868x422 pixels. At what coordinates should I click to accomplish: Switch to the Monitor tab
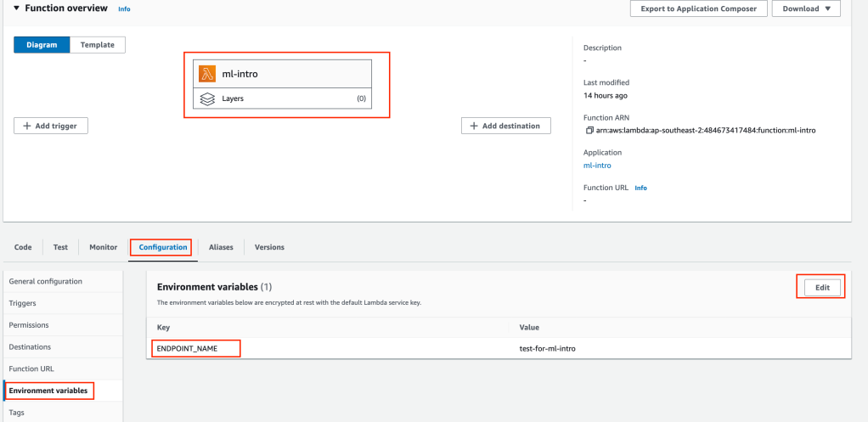(x=104, y=247)
